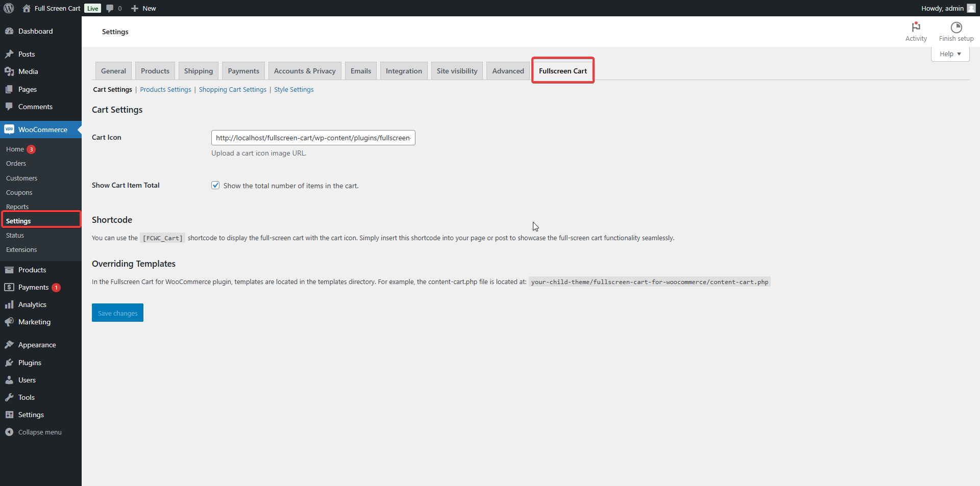
Task: Uncheck Show Cart Item Total checkbox
Action: (215, 186)
